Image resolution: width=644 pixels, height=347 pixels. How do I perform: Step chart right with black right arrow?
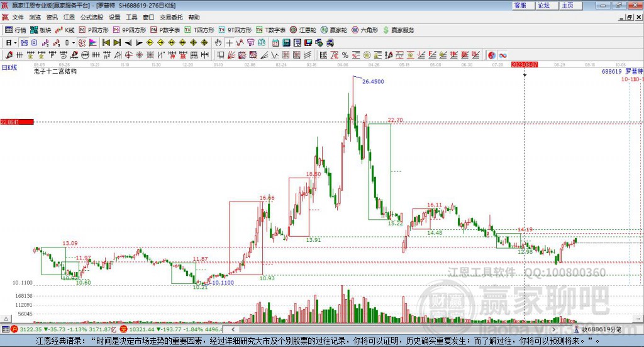(x=139, y=43)
